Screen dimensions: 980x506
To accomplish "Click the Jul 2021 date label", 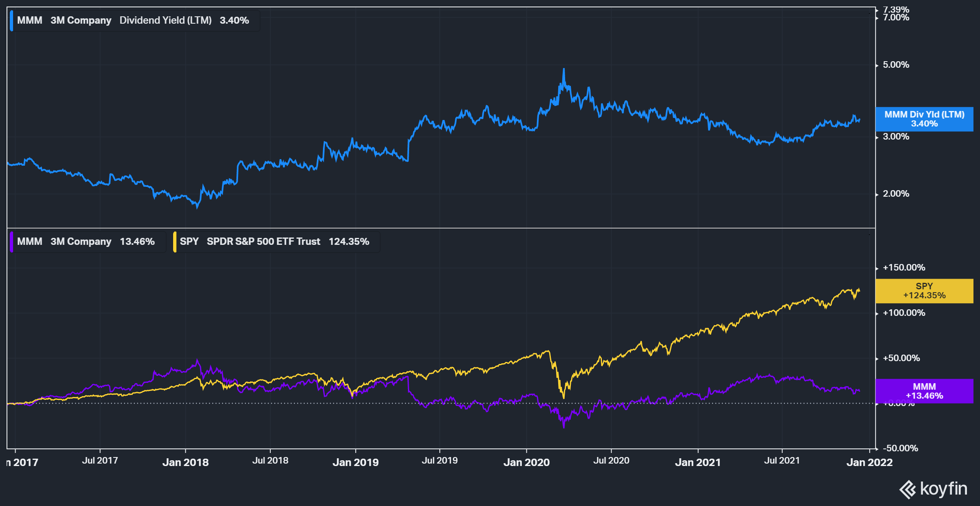I will click(x=782, y=461).
